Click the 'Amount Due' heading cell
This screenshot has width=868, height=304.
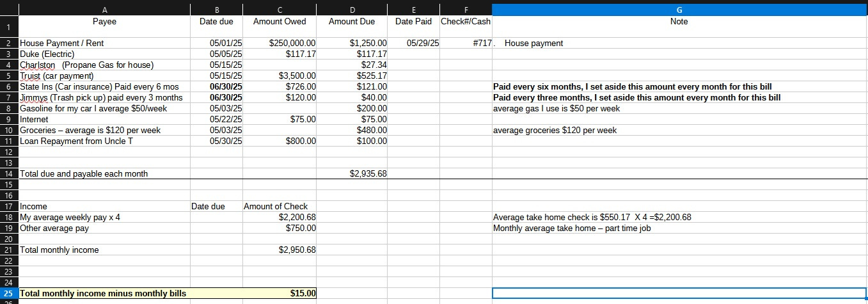click(x=352, y=27)
